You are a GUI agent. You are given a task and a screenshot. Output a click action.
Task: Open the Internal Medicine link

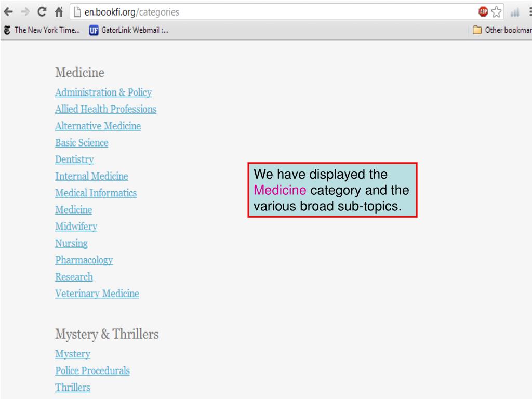point(91,177)
